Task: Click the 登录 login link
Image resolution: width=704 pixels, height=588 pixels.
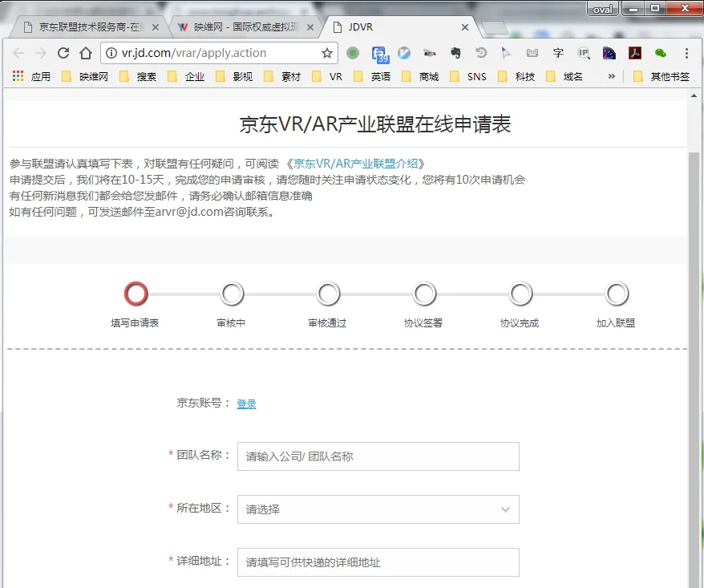Action: 246,403
